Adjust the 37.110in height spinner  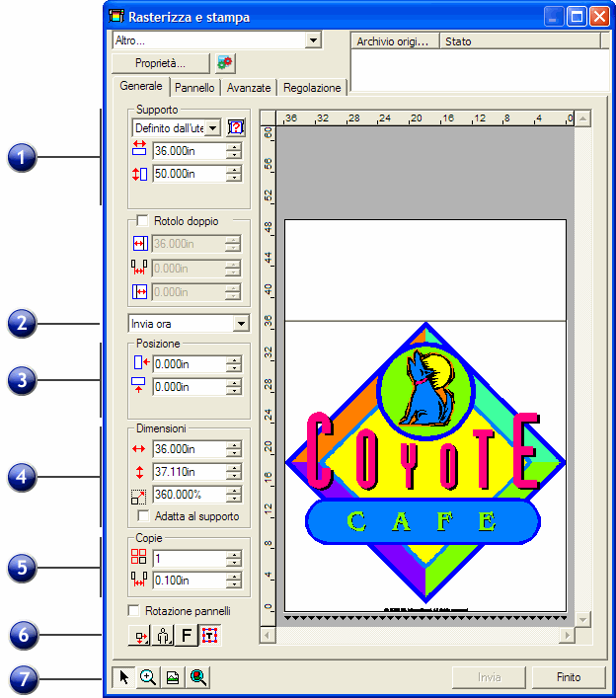234,471
